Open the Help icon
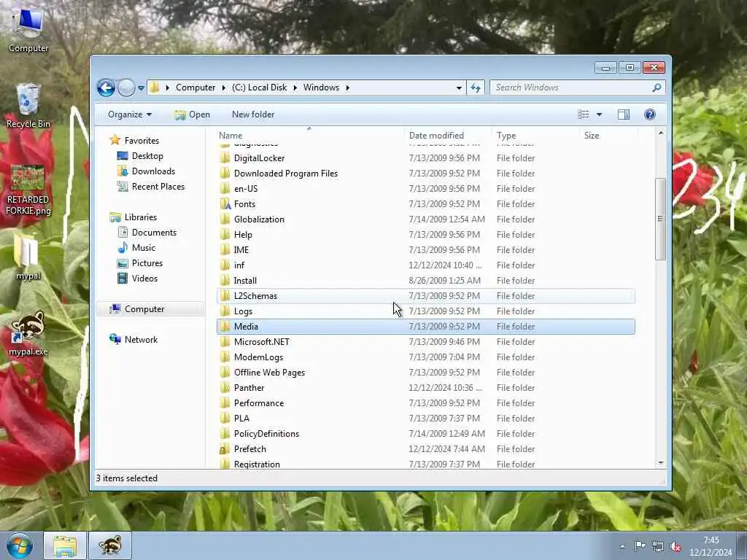The image size is (747, 560). point(650,114)
